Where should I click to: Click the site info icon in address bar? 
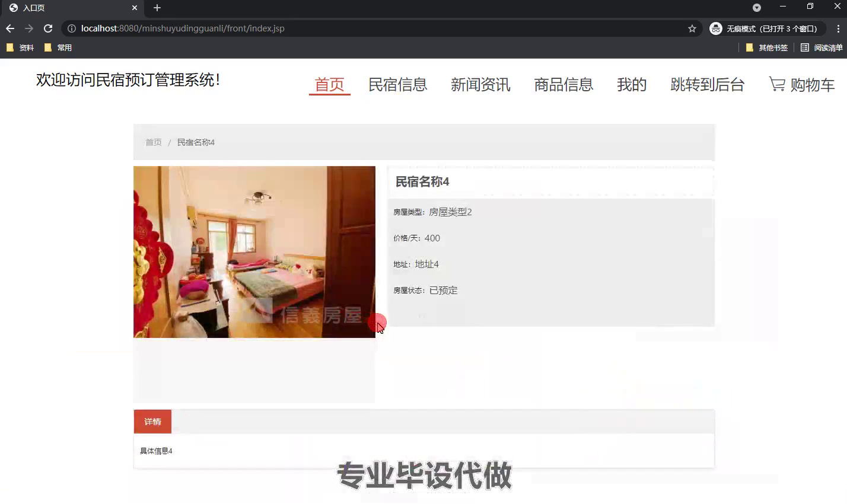[x=71, y=28]
